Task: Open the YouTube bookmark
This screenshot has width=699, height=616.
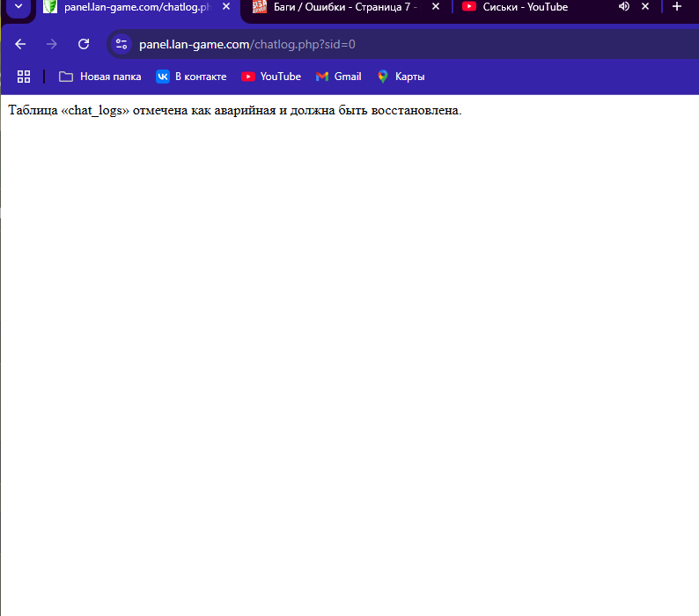Action: 271,77
